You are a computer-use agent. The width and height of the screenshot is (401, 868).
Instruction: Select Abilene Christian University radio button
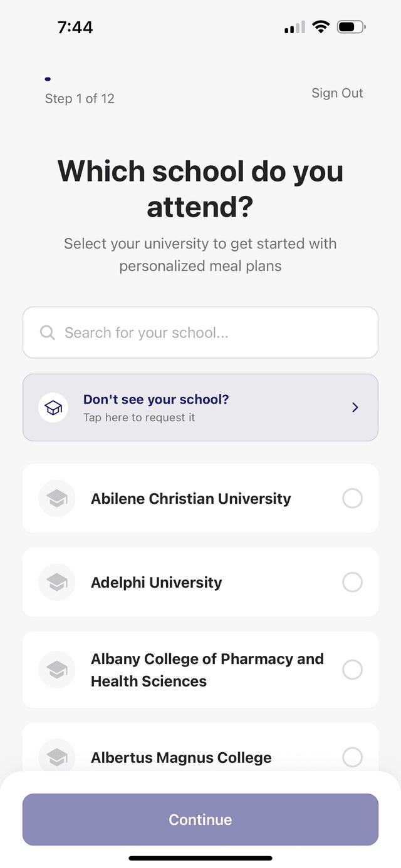coord(352,498)
